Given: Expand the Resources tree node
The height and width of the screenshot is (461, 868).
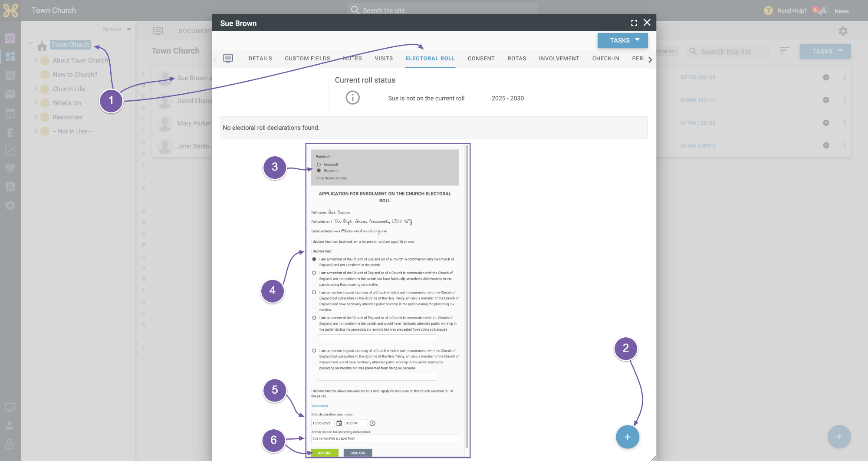Looking at the screenshot, I should coord(36,117).
